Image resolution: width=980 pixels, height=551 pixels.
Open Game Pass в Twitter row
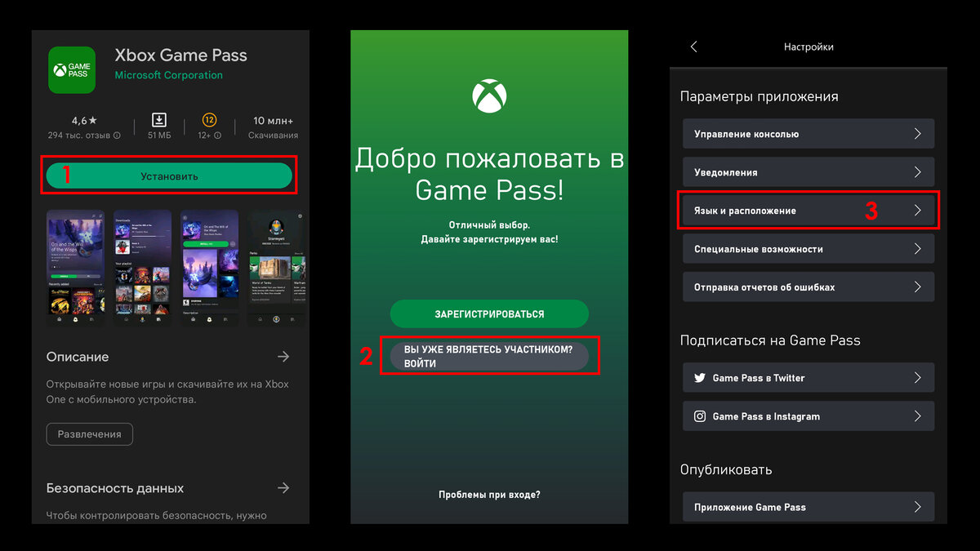(x=808, y=378)
